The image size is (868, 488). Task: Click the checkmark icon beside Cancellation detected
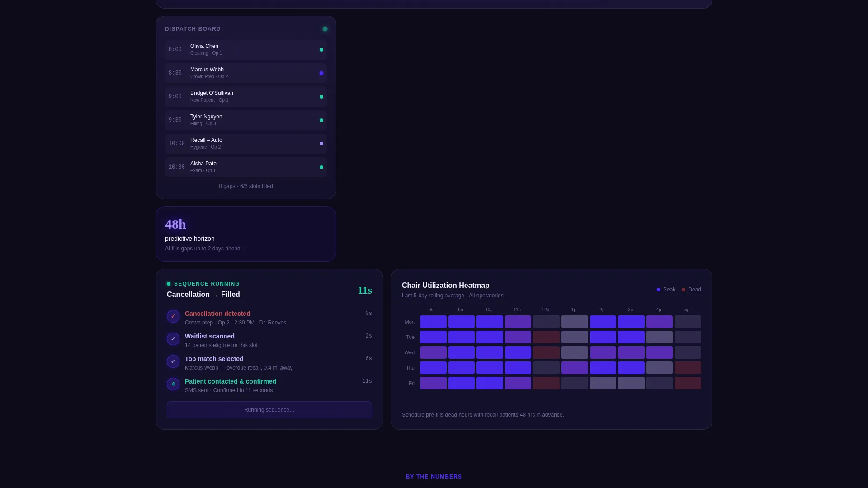(173, 316)
